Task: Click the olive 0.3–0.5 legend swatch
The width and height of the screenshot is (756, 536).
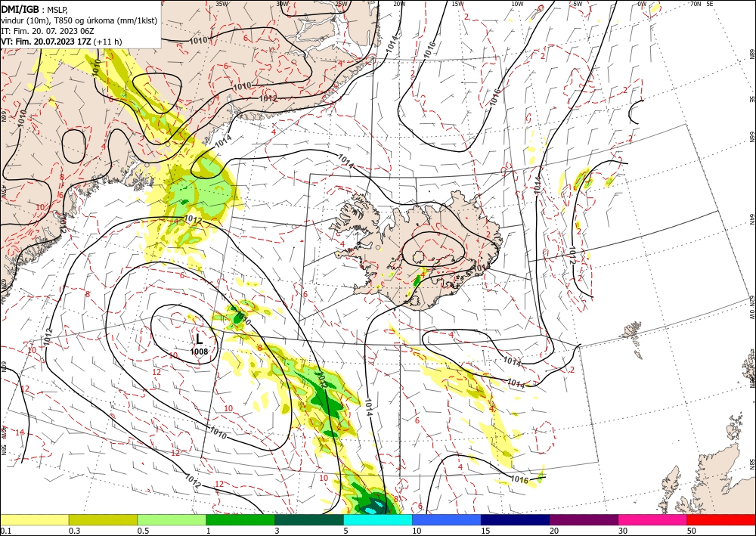Action: [x=103, y=519]
